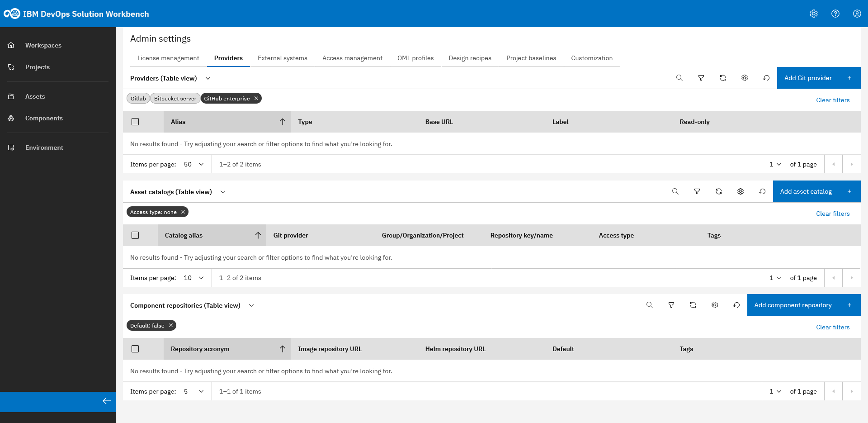Select all rows in Component repositories table

click(x=135, y=349)
